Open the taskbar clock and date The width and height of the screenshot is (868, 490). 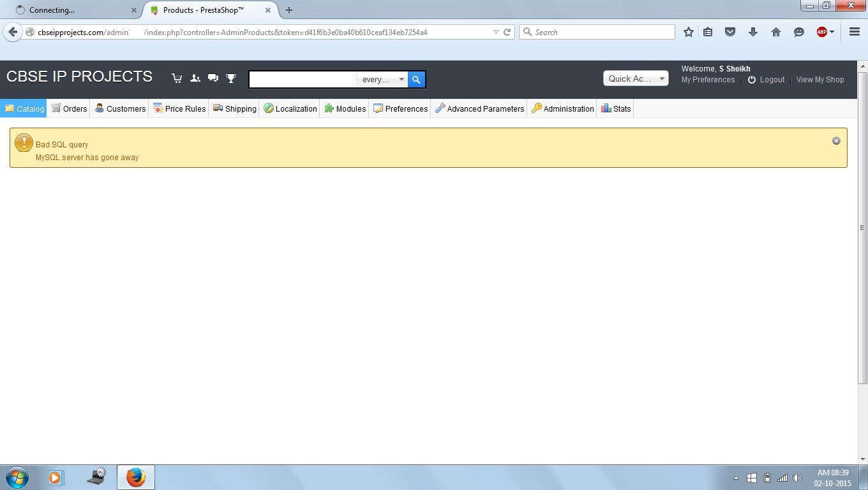832,478
